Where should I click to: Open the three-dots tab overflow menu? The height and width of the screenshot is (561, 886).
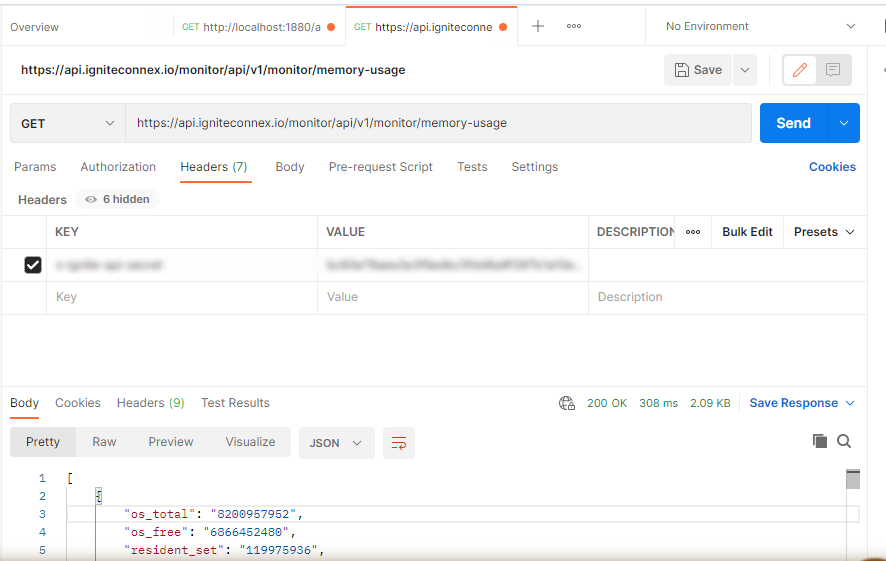tap(574, 26)
